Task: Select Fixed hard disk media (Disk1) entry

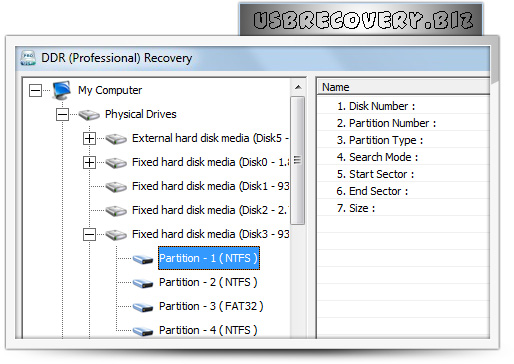Action: (x=210, y=186)
